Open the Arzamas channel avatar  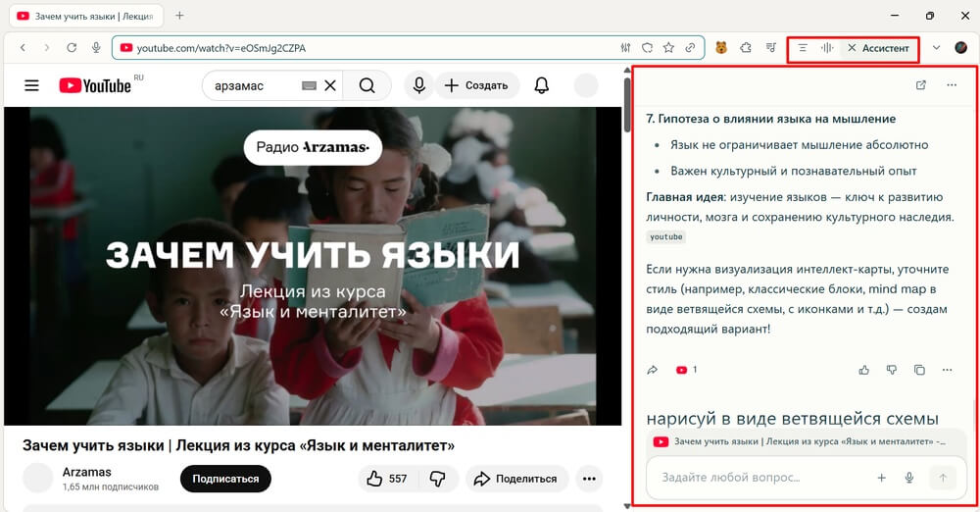click(x=37, y=479)
